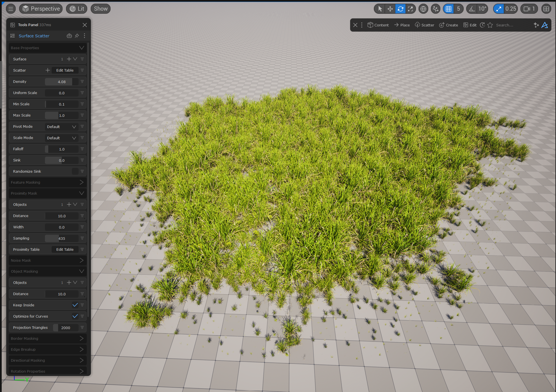Open the Show flags menu
The image size is (556, 392).
[x=101, y=9]
